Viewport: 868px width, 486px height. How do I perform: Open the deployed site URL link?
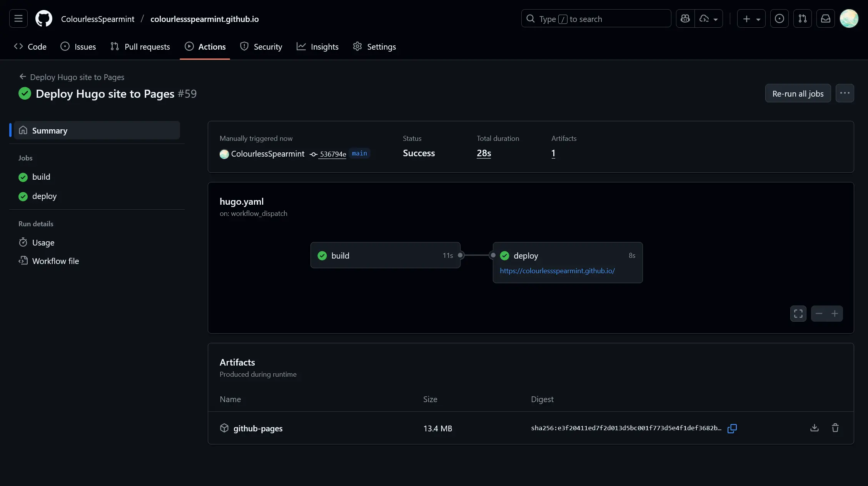(557, 271)
